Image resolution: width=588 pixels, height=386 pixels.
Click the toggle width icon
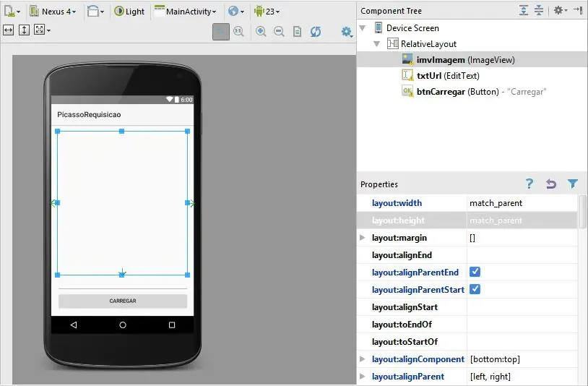[x=8, y=30]
